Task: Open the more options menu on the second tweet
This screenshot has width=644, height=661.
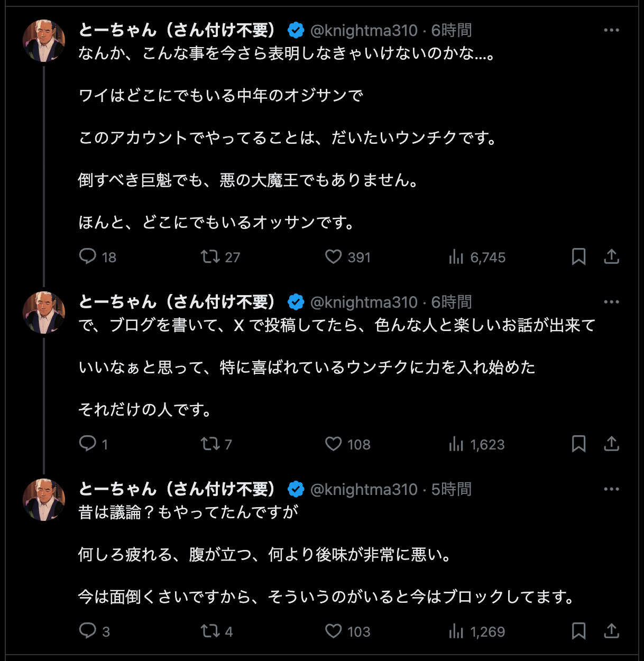Action: tap(611, 302)
